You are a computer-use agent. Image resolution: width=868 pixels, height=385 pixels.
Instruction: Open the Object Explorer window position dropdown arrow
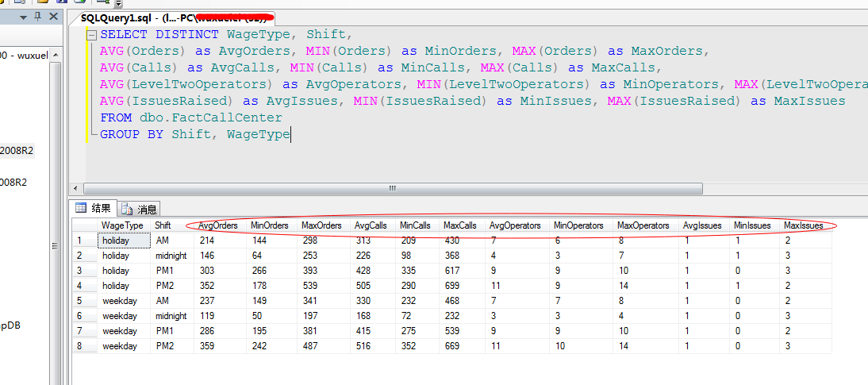point(23,17)
